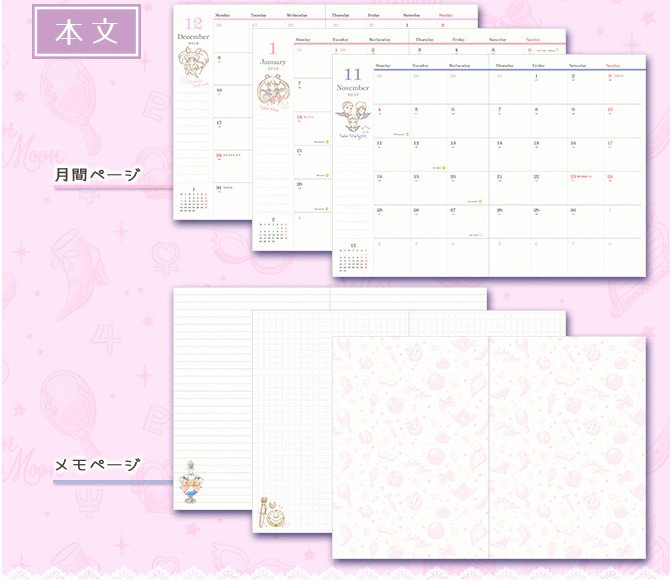
Task: Click the mini calendar at bottom of December page
Action: coord(193,202)
